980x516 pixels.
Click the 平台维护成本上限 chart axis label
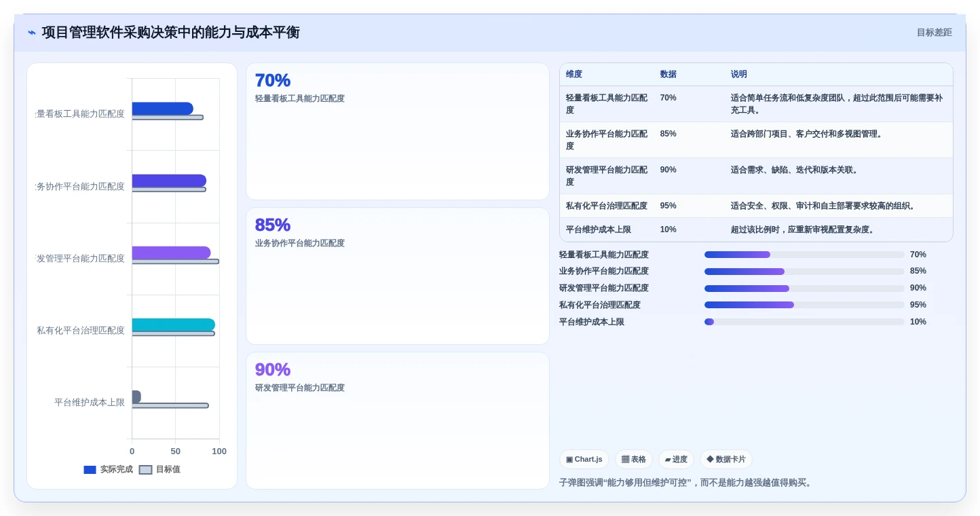coord(90,403)
